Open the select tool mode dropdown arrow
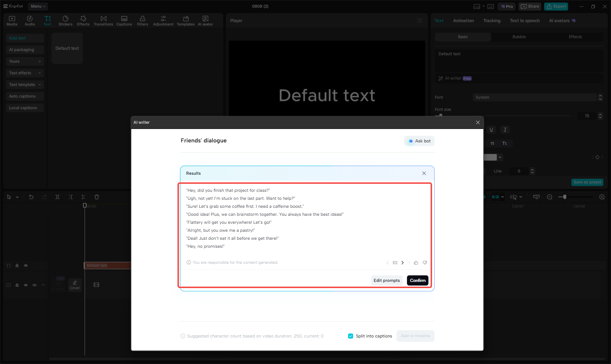 click(x=17, y=197)
